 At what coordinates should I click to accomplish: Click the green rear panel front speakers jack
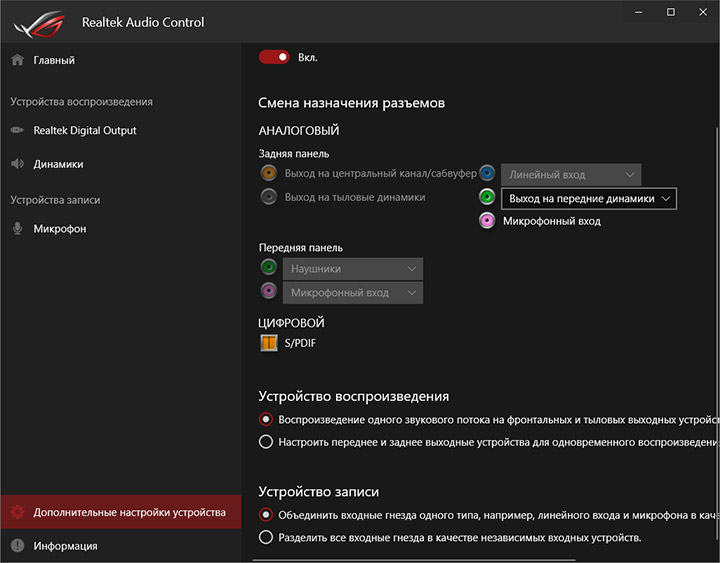click(487, 197)
